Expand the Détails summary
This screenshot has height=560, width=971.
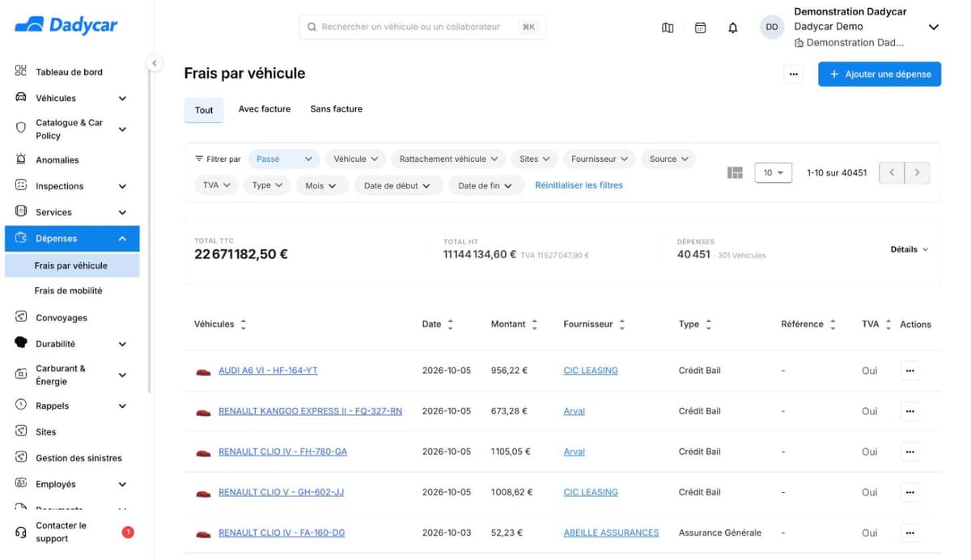910,250
